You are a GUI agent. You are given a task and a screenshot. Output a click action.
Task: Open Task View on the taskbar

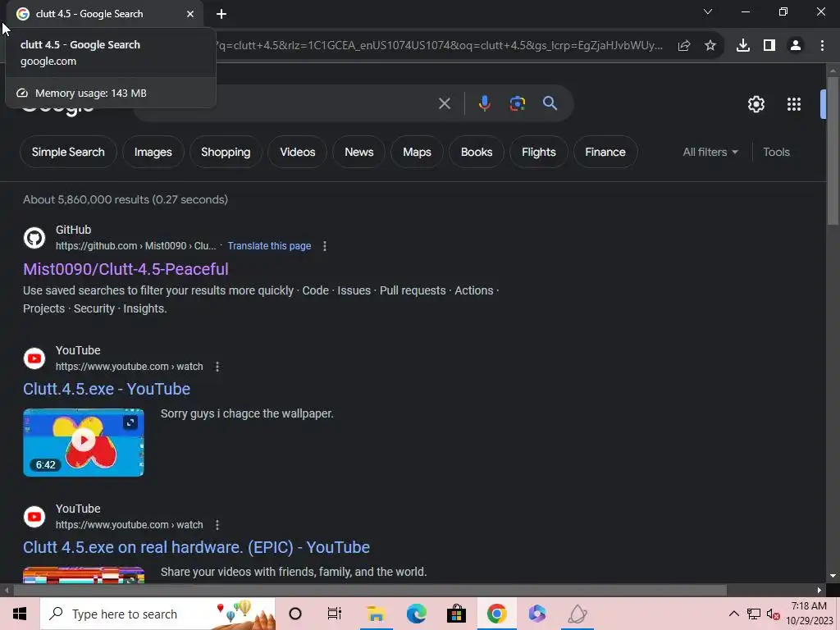pyautogui.click(x=335, y=614)
